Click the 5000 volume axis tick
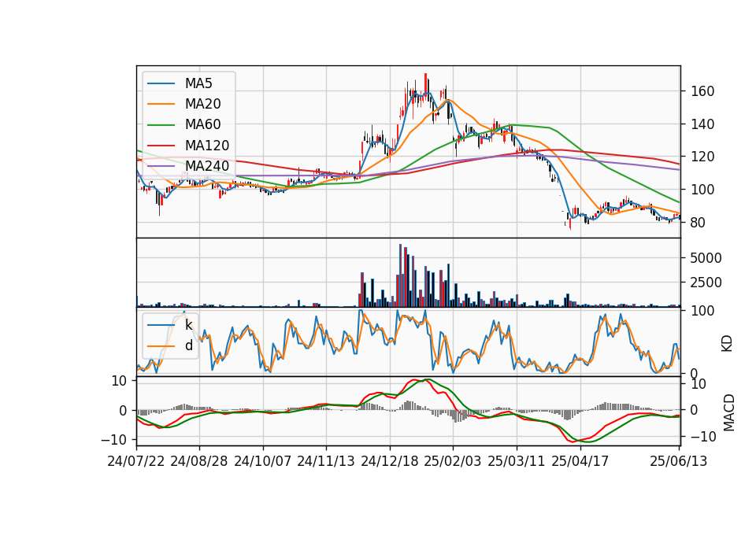This screenshot has width=756, height=543. coord(706,258)
